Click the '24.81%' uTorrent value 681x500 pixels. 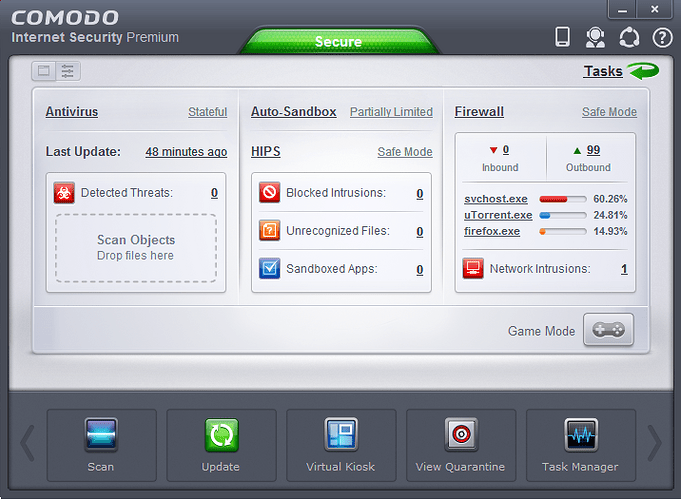[610, 215]
